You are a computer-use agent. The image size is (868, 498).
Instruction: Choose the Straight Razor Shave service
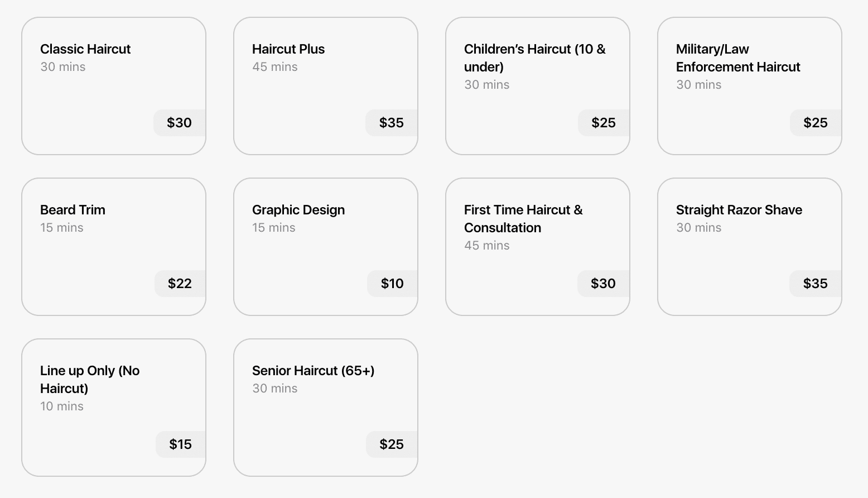(749, 247)
